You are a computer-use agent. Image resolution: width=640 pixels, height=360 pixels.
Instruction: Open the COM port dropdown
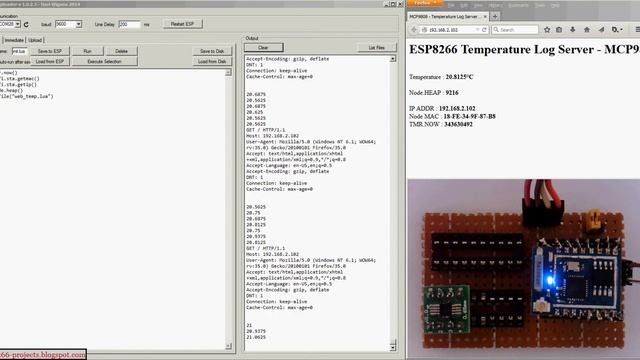18,24
